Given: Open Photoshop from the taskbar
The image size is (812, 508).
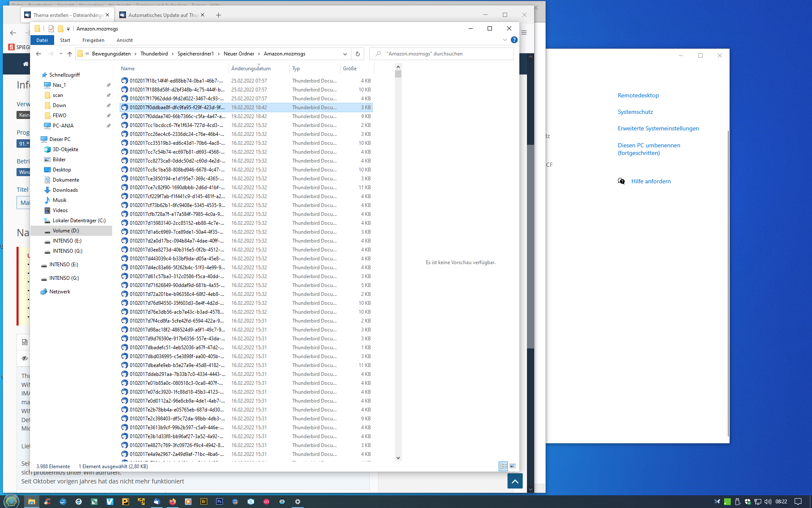Looking at the screenshot, I should coord(219,502).
